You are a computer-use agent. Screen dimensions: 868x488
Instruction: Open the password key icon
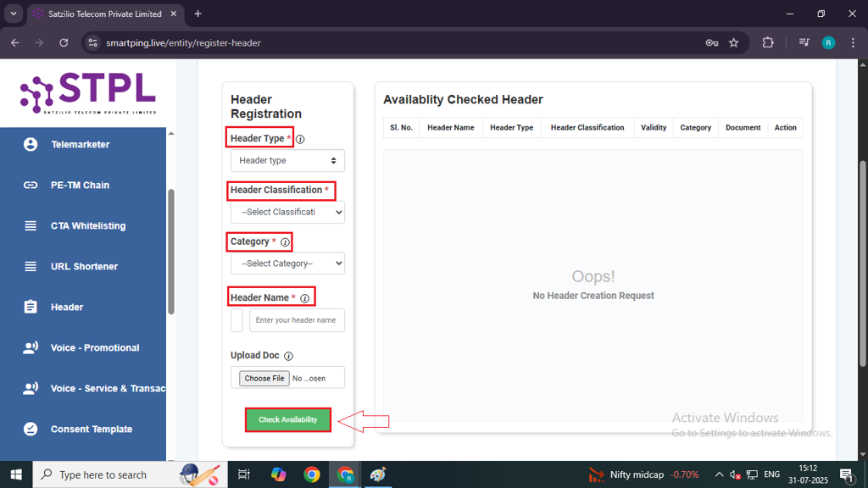coord(711,42)
